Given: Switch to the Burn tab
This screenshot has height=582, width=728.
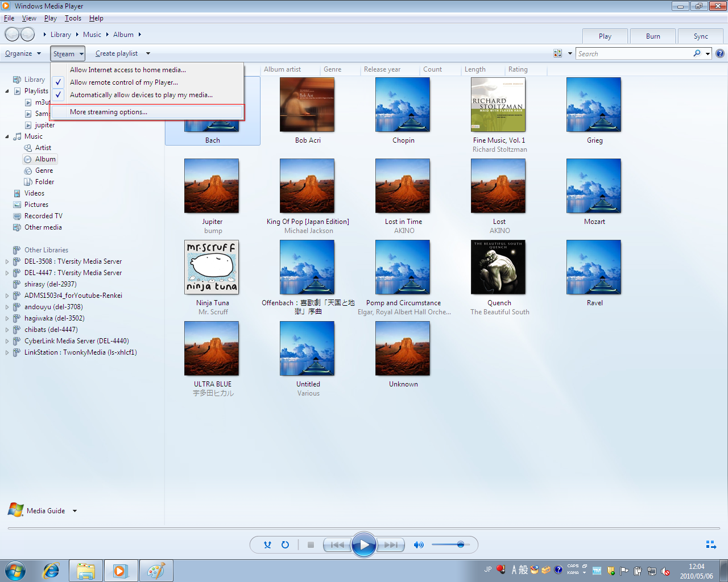Looking at the screenshot, I should pos(653,36).
